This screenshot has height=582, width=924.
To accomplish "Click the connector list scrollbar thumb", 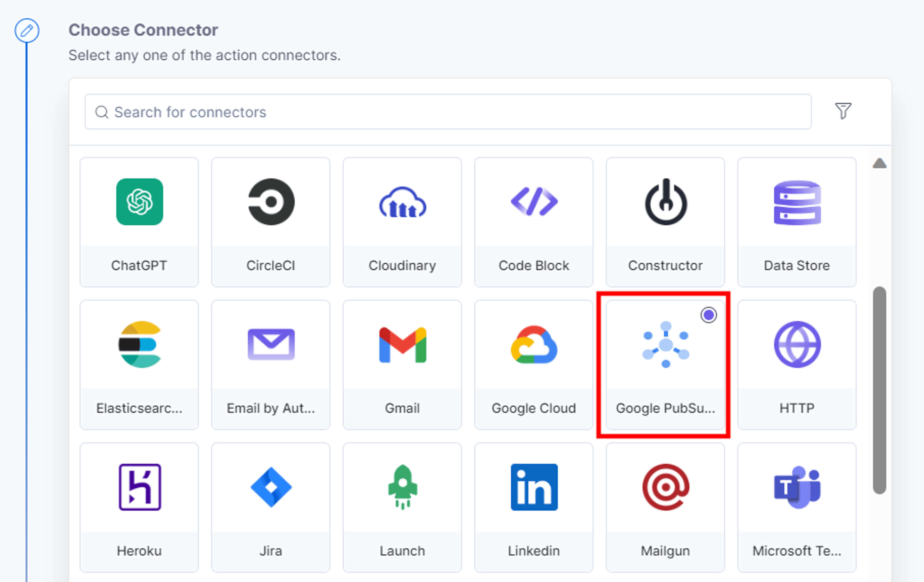I will [879, 390].
